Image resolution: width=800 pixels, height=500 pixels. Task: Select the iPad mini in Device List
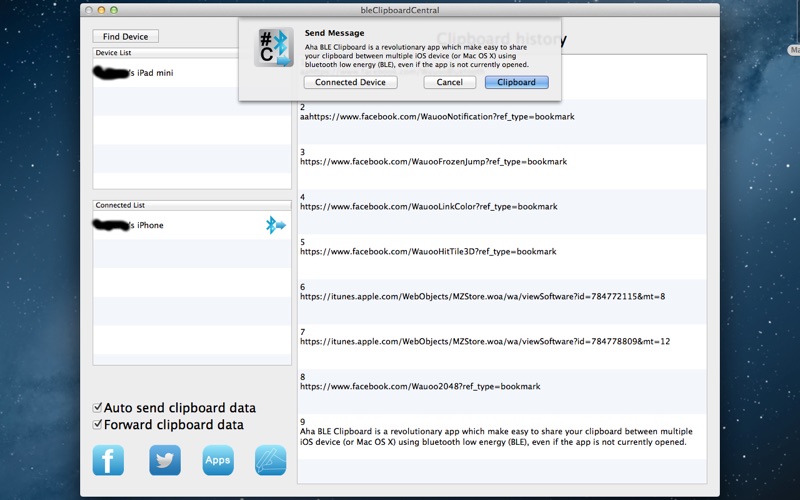192,73
